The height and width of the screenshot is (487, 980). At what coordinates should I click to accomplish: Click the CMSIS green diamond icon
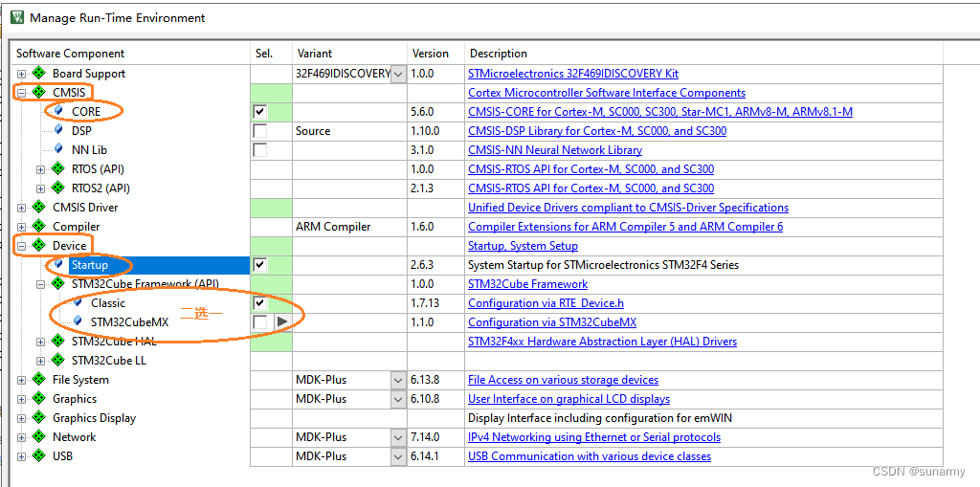click(x=38, y=93)
